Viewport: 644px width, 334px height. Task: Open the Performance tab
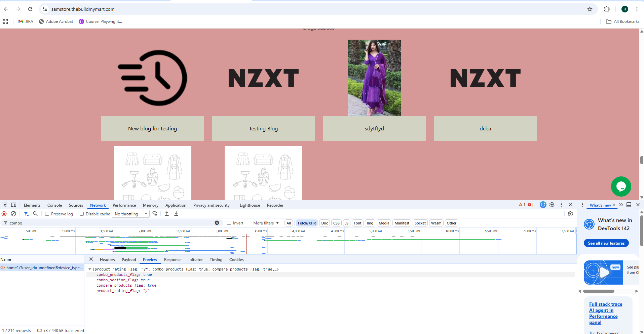click(x=124, y=205)
